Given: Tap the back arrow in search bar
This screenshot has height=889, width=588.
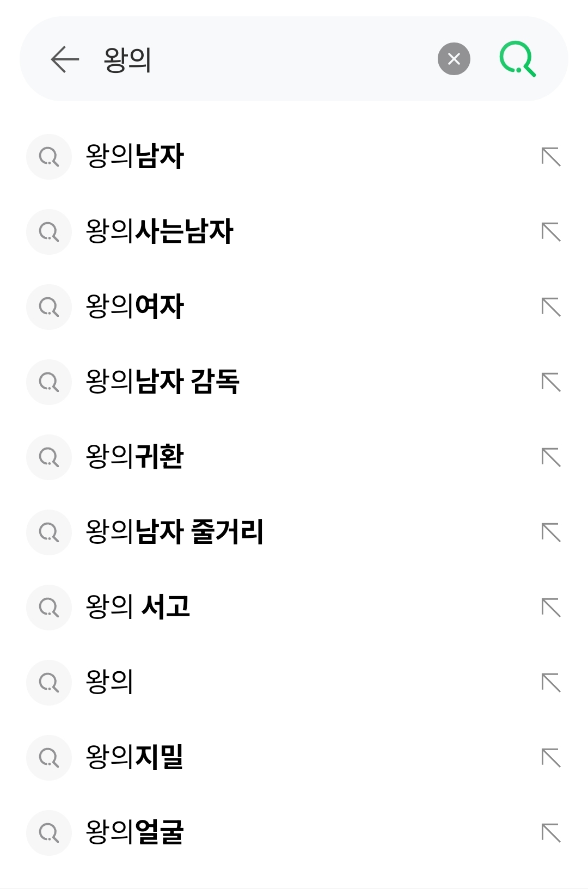Looking at the screenshot, I should [x=65, y=59].
